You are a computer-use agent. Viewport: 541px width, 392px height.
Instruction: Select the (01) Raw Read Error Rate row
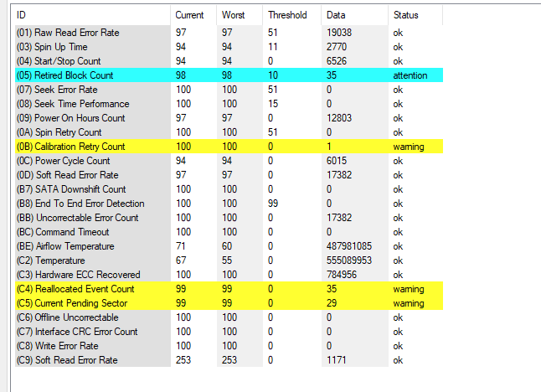[229, 33]
